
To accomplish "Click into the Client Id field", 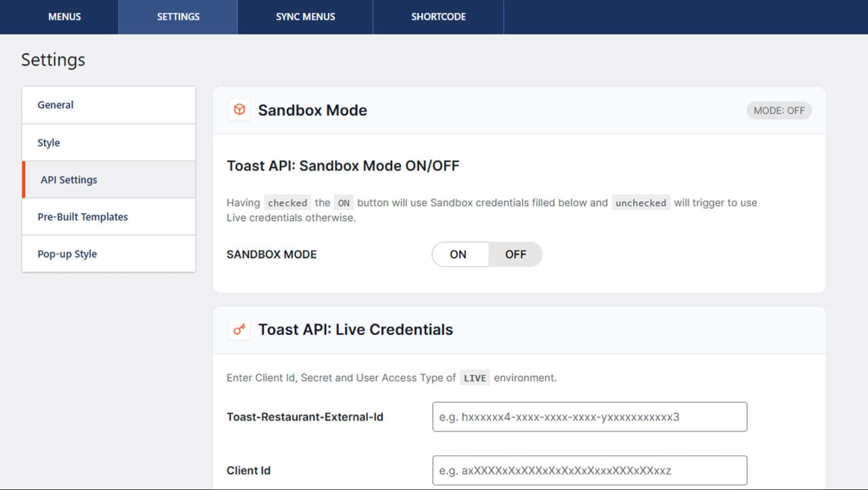I will tap(589, 470).
